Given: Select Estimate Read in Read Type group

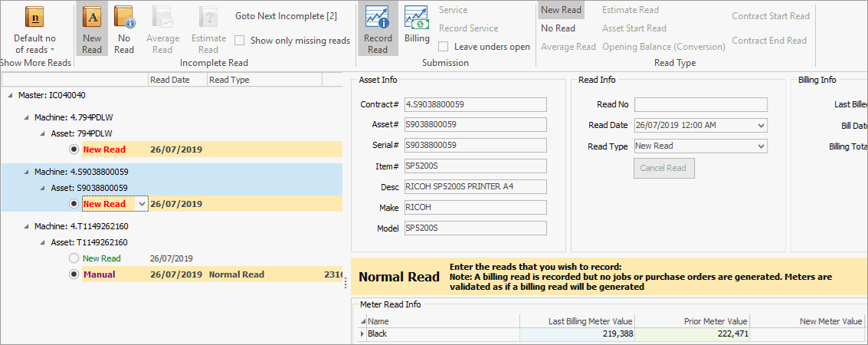Looking at the screenshot, I should point(631,10).
